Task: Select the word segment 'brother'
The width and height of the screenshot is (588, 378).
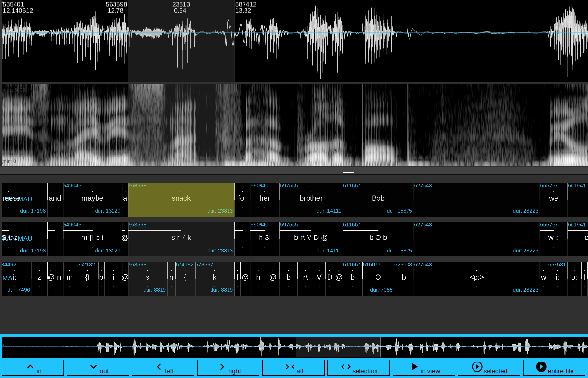Action: (311, 199)
